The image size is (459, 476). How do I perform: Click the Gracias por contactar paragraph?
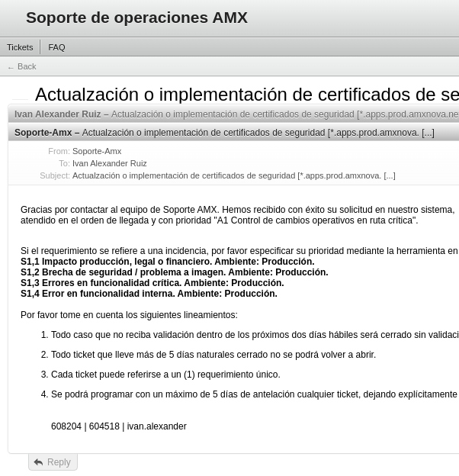point(236,215)
